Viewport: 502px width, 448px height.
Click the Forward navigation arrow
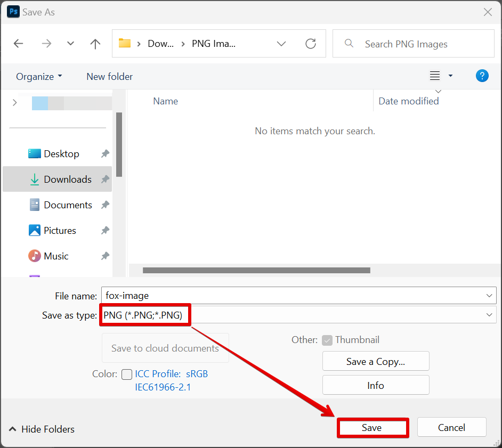(x=46, y=44)
